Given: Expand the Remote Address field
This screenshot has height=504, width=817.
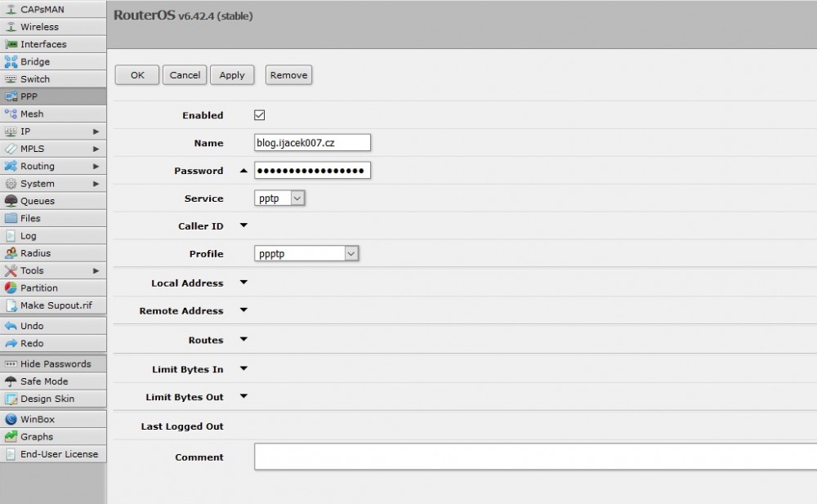Looking at the screenshot, I should pyautogui.click(x=243, y=310).
